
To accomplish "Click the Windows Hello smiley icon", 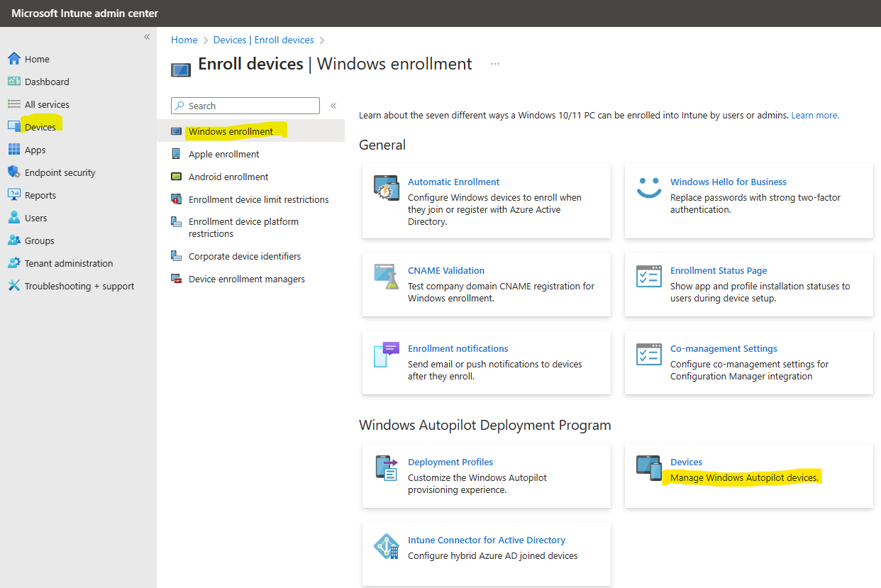I will pyautogui.click(x=648, y=187).
